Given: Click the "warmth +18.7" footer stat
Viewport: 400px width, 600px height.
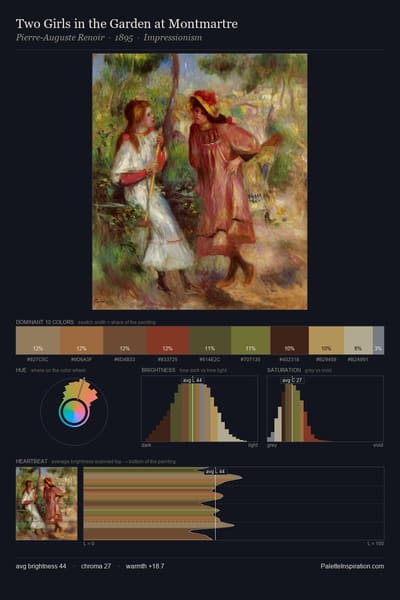Looking at the screenshot, I should point(145,566).
